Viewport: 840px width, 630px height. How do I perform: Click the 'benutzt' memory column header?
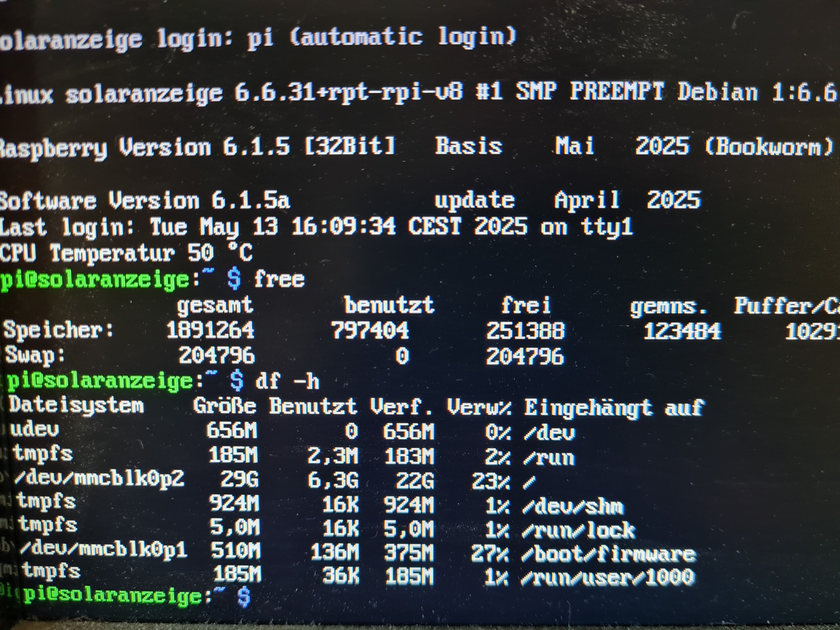389,305
